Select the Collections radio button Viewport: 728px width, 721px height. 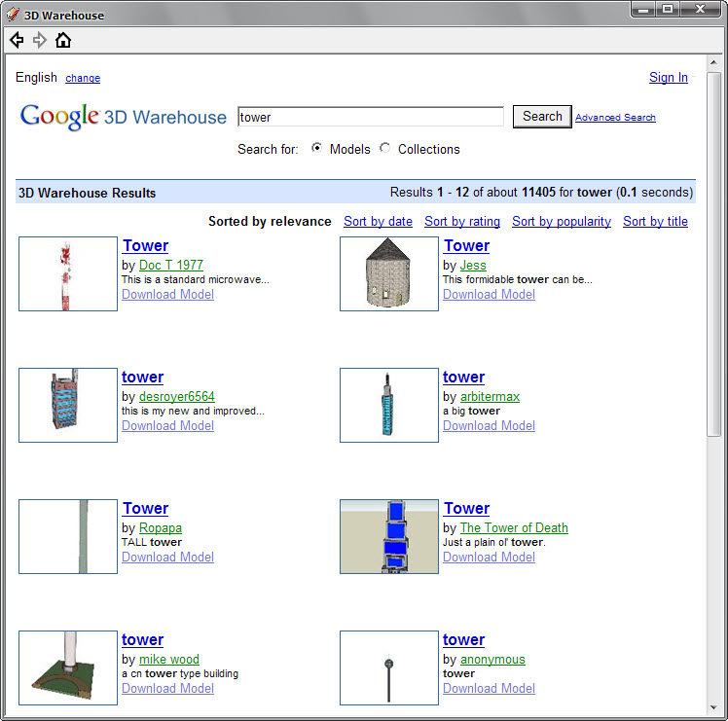(384, 148)
